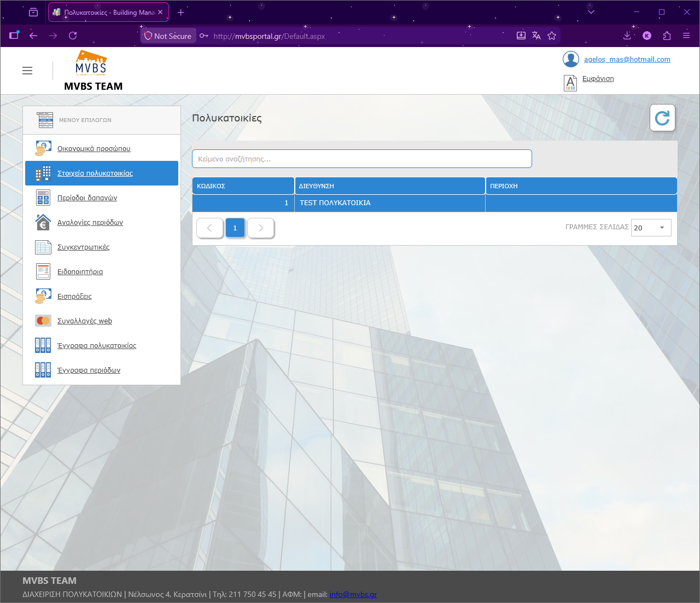The height and width of the screenshot is (603, 700).
Task: Click the Αναλογίες περιόδων house euro icon
Action: 43,222
